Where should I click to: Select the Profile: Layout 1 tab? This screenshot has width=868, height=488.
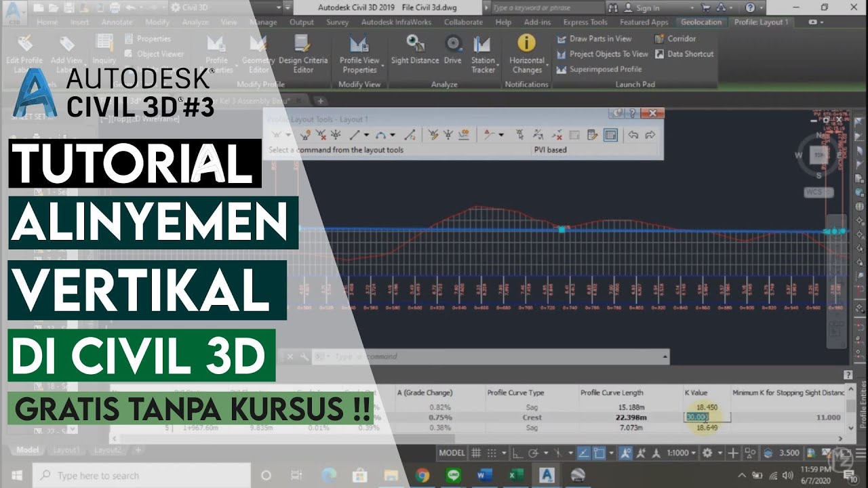click(761, 22)
